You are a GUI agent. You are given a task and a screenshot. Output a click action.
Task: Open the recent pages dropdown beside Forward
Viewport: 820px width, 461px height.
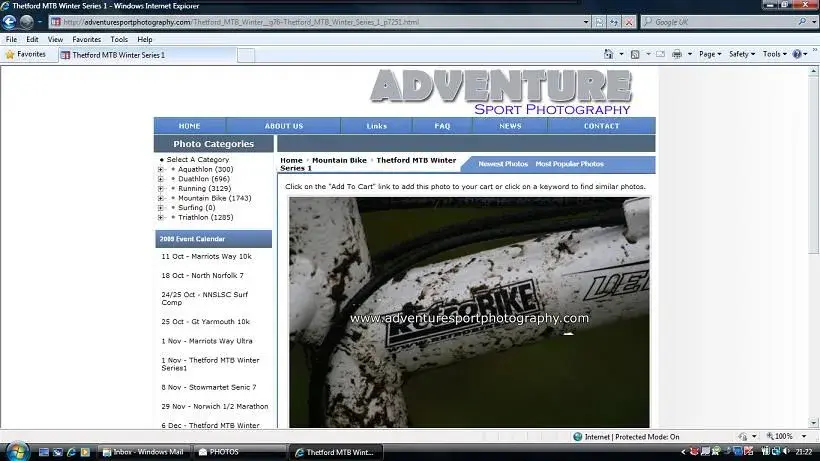coord(40,22)
